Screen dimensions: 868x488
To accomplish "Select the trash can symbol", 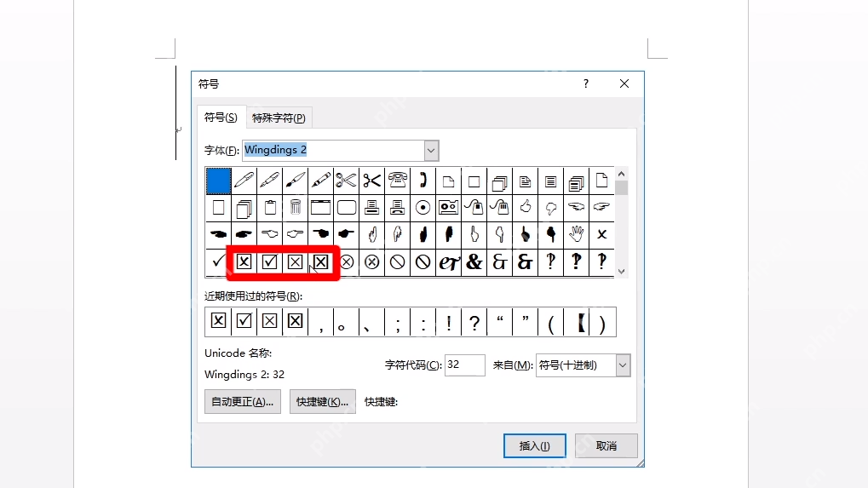I will click(295, 208).
